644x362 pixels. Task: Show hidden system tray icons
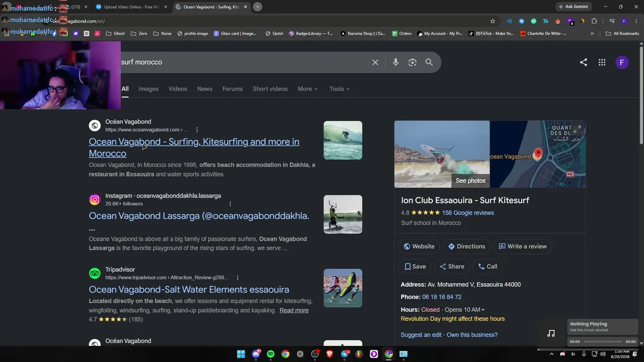[x=552, y=354]
